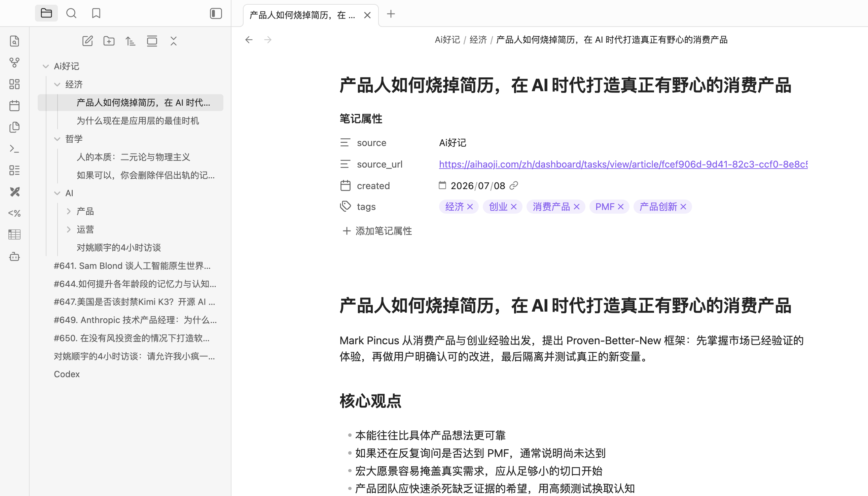Screen dimensions: 868x496
Task: Navigate forward with the right arrow
Action: pyautogui.click(x=268, y=40)
